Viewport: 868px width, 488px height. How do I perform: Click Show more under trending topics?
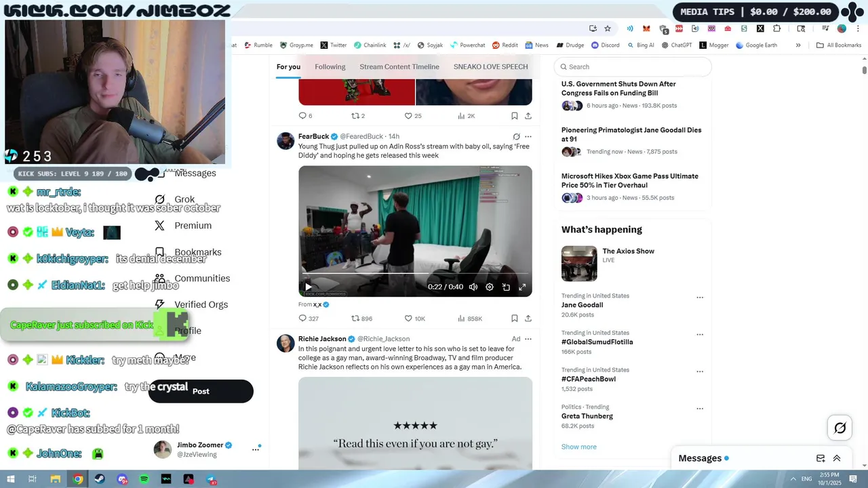[x=579, y=447]
